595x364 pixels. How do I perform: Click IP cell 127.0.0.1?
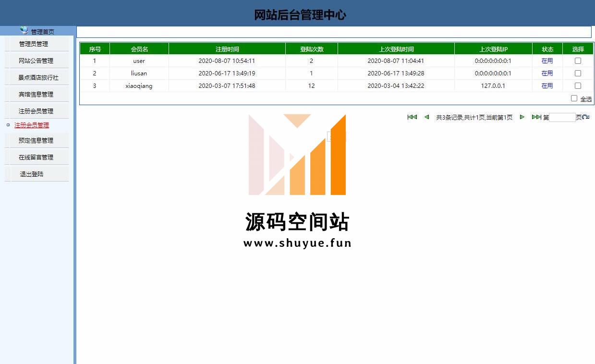[x=493, y=86]
